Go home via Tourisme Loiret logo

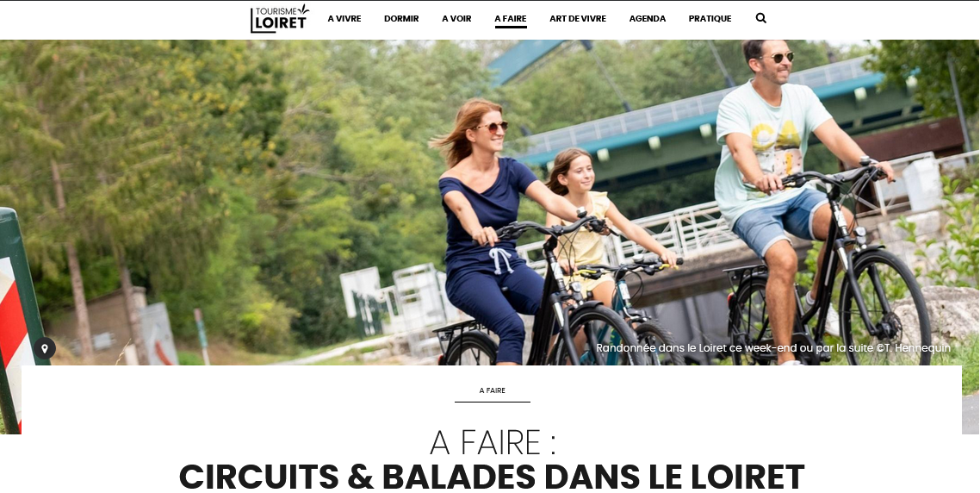pos(280,19)
